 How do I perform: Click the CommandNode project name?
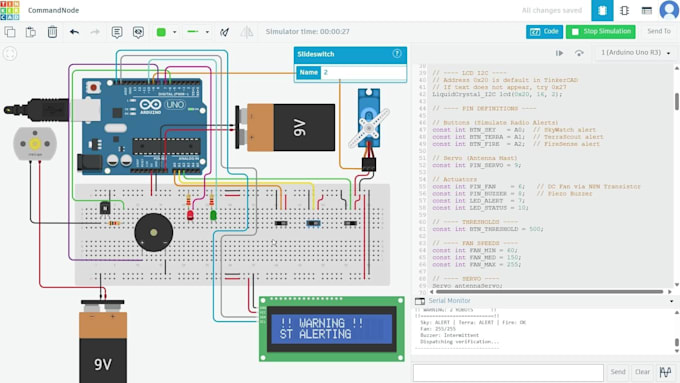click(x=53, y=10)
